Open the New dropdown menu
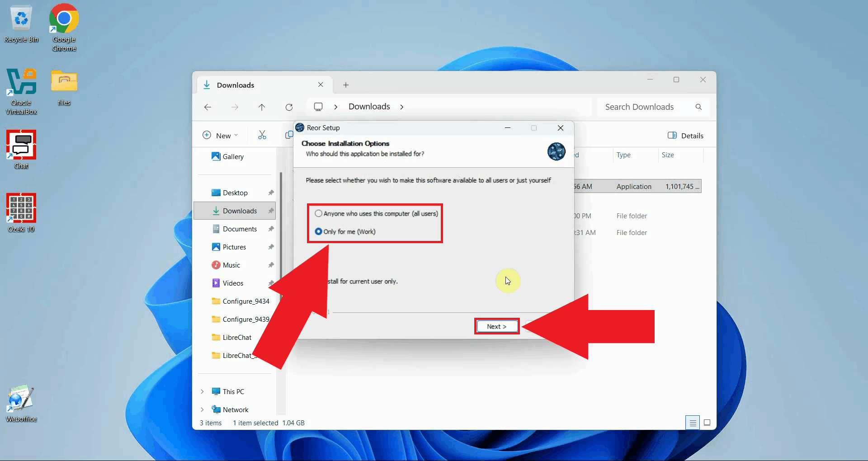 [220, 135]
